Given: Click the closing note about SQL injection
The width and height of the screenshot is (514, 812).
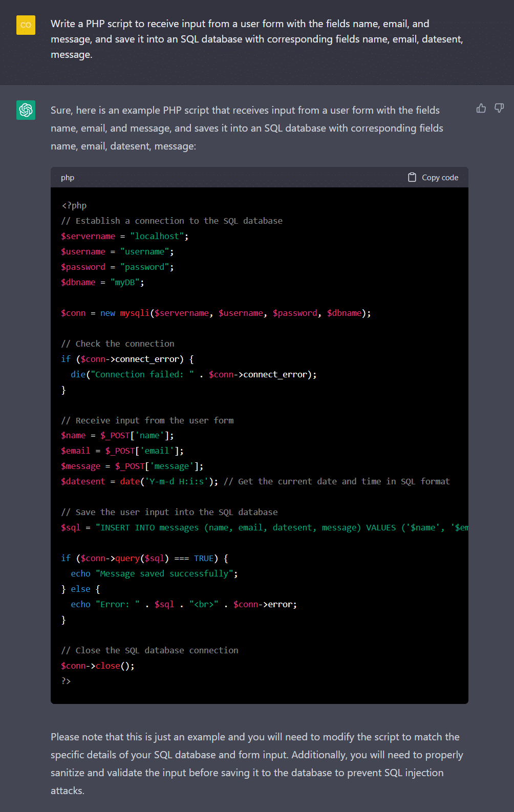Looking at the screenshot, I should coord(256,763).
